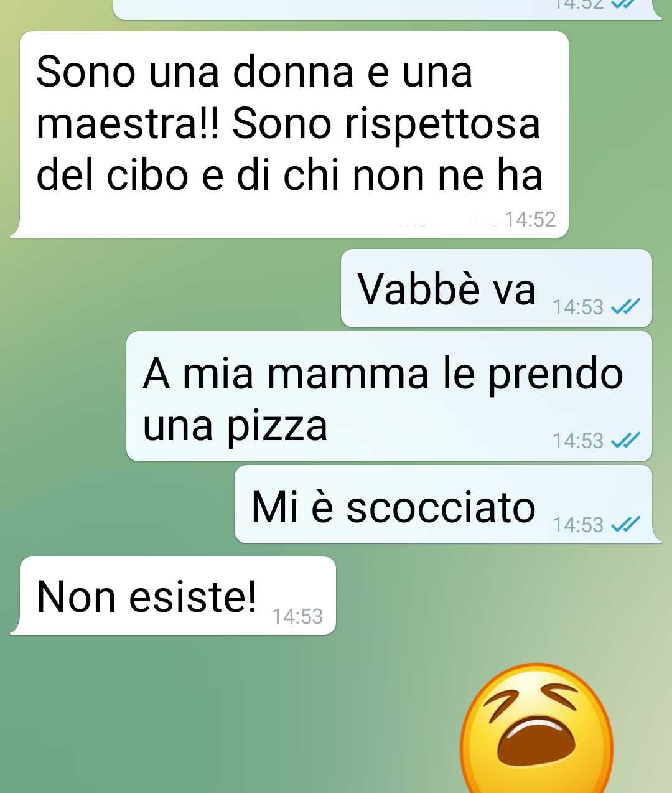Tap the 14:53 timestamp beside "Non esiste!"
The height and width of the screenshot is (793, 672).
297,616
